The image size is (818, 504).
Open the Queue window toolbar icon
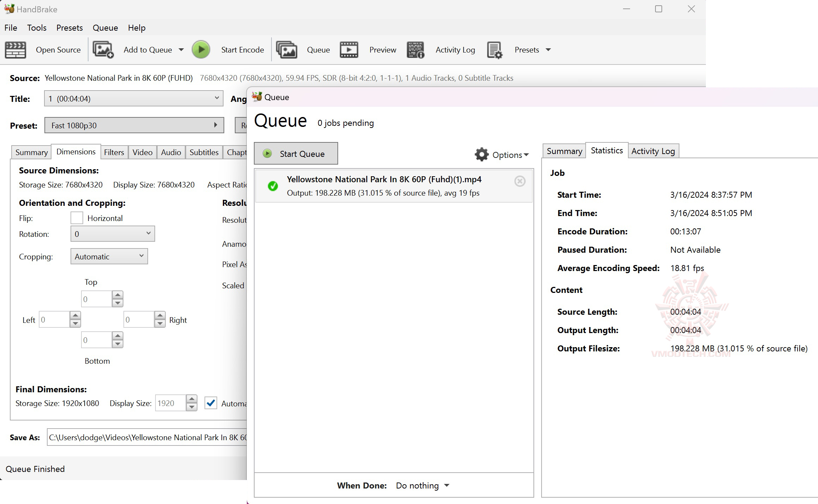[286, 50]
